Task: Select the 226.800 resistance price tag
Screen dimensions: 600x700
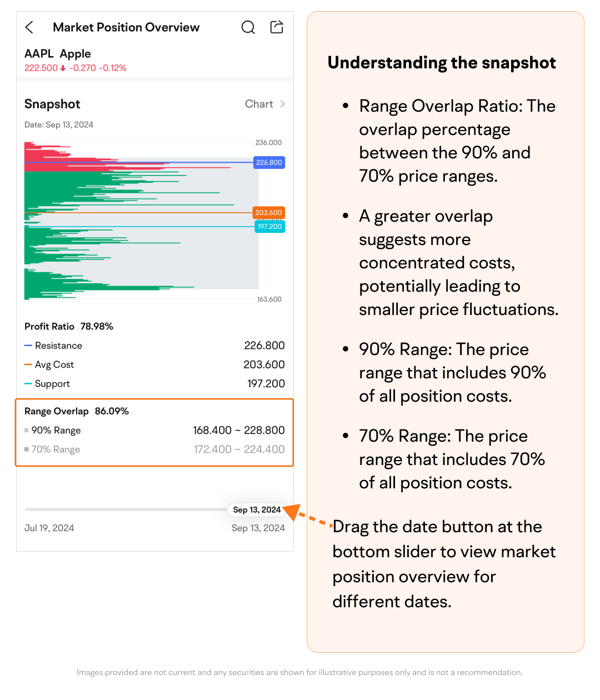Action: pos(269,163)
